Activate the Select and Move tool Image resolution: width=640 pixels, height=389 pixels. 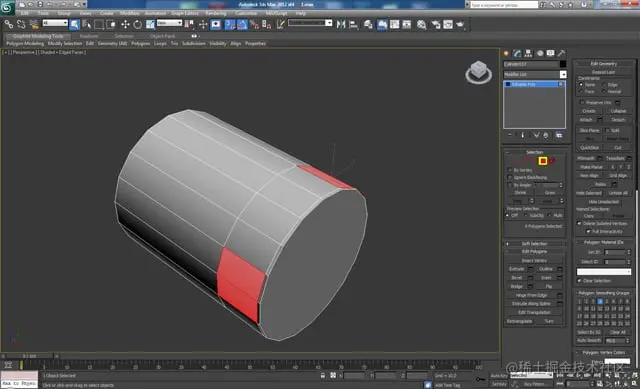pos(125,24)
